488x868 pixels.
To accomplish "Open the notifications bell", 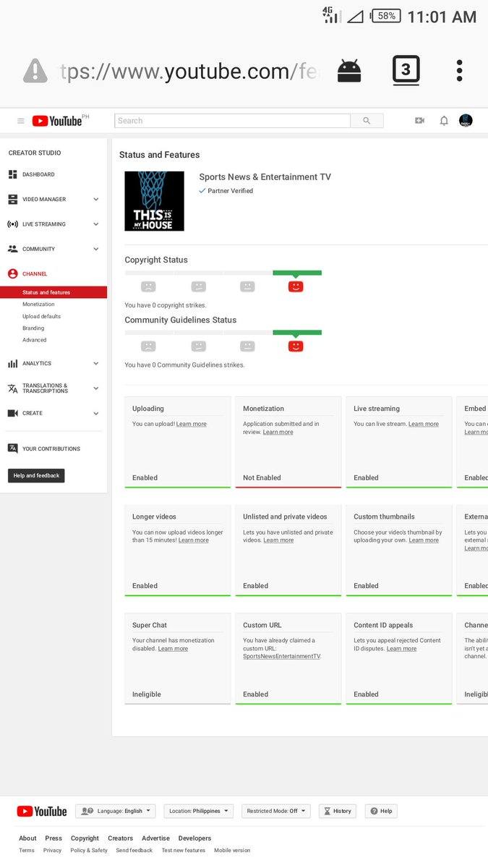I will [444, 121].
